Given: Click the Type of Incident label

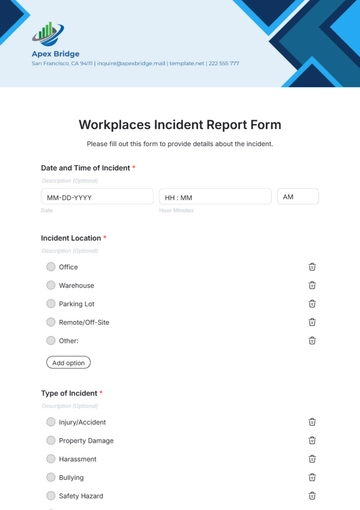Looking at the screenshot, I should (x=69, y=393).
